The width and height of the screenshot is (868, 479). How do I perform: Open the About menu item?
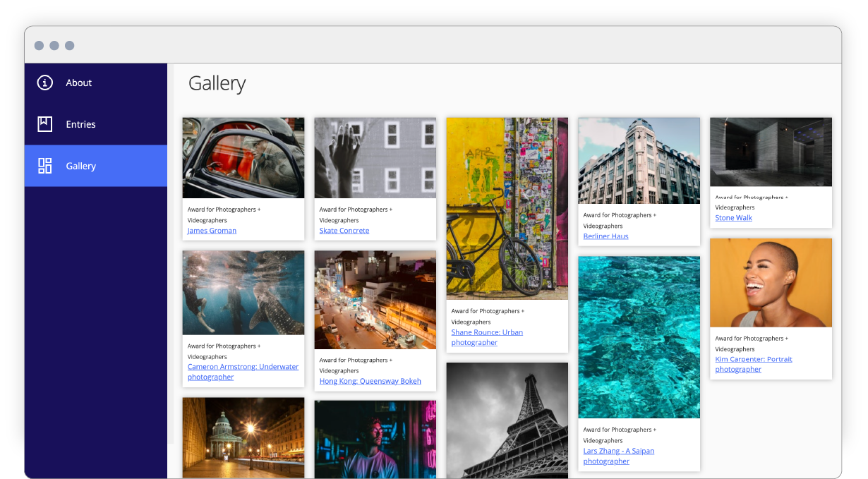79,83
